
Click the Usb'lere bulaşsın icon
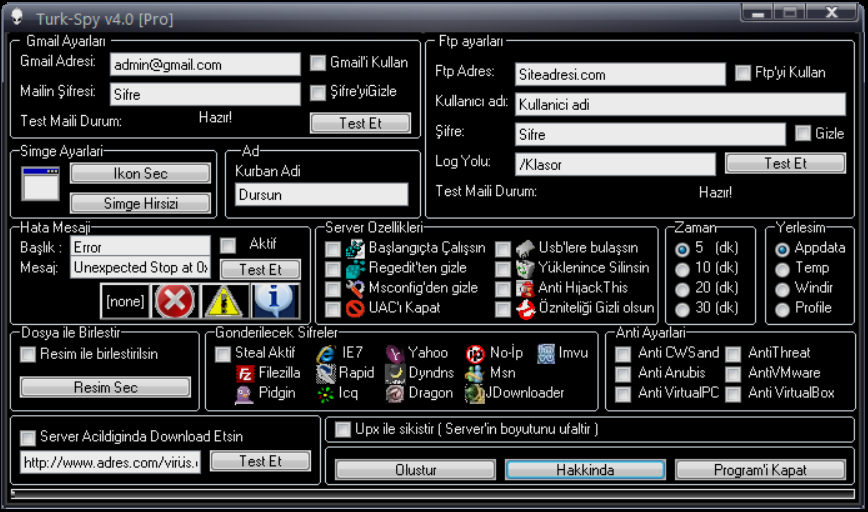525,249
